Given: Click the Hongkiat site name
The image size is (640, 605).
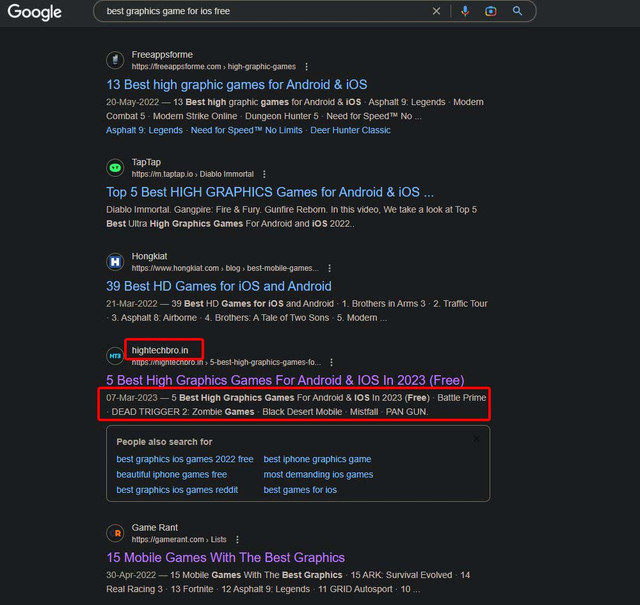Looking at the screenshot, I should pos(149,256).
